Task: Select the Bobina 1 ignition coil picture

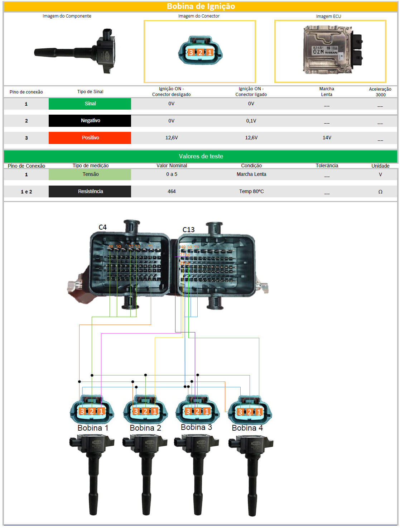Action: [92, 473]
